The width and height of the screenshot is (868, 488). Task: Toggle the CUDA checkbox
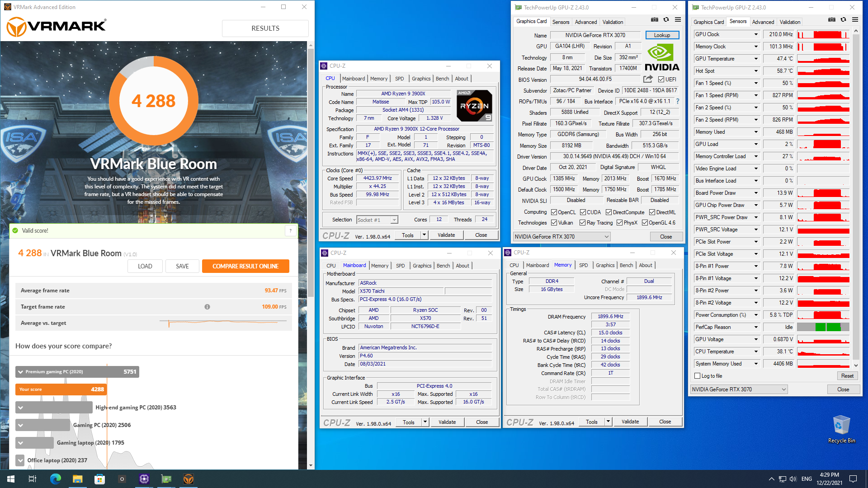[583, 212]
